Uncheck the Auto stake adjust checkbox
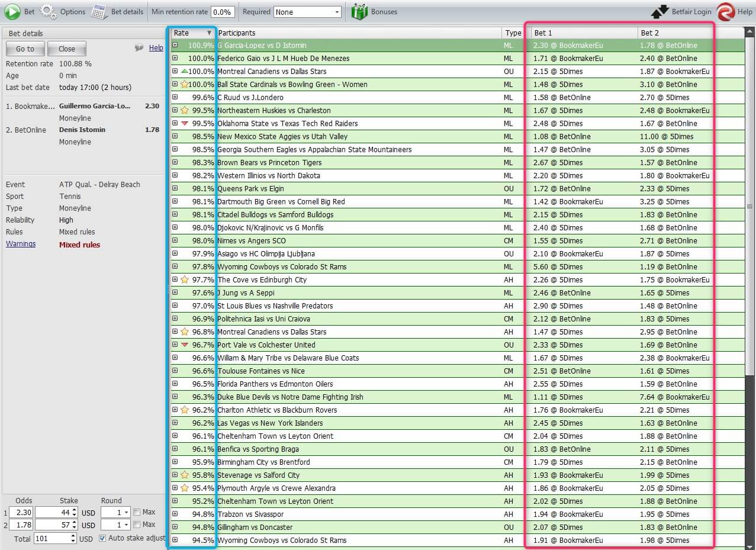 tap(102, 538)
